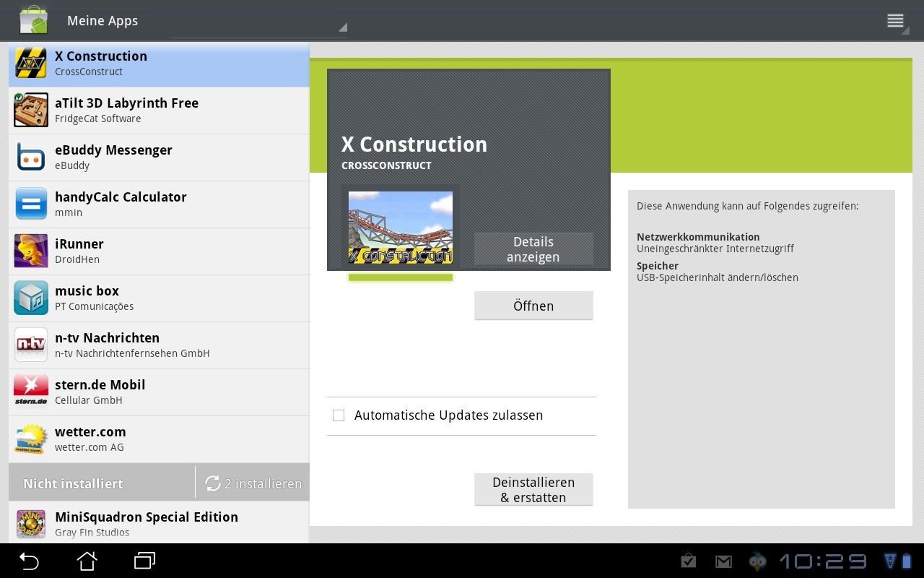Open the email notification icon
Image resolution: width=924 pixels, height=578 pixels.
click(x=723, y=561)
